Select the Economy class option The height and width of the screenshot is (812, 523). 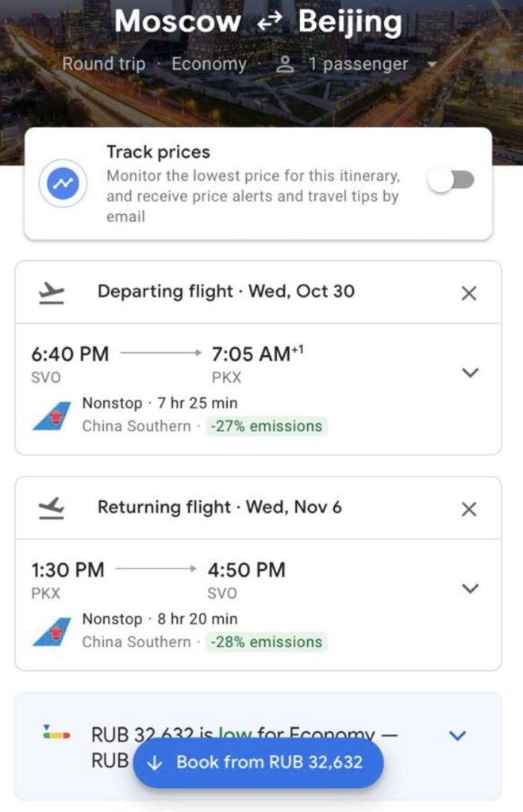tap(209, 64)
